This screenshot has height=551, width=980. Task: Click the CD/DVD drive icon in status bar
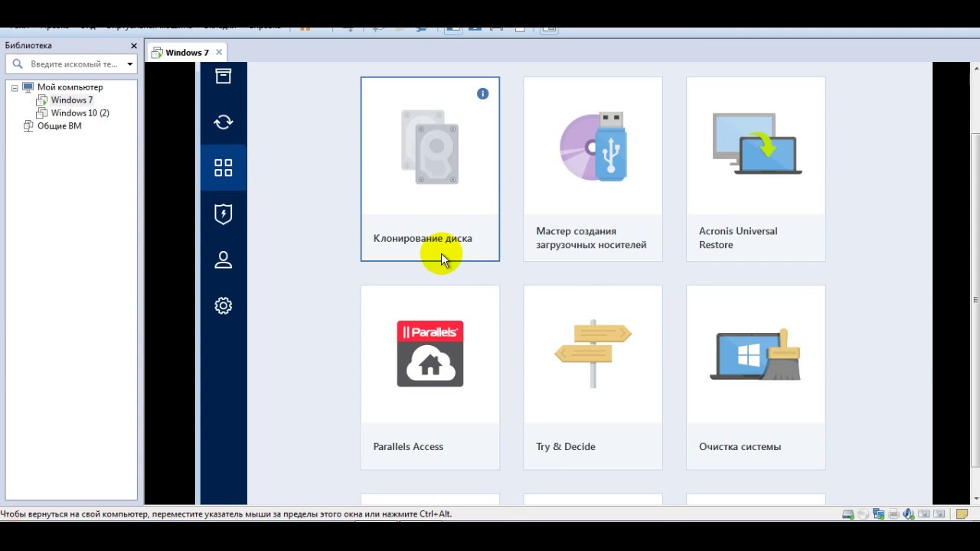tap(864, 514)
